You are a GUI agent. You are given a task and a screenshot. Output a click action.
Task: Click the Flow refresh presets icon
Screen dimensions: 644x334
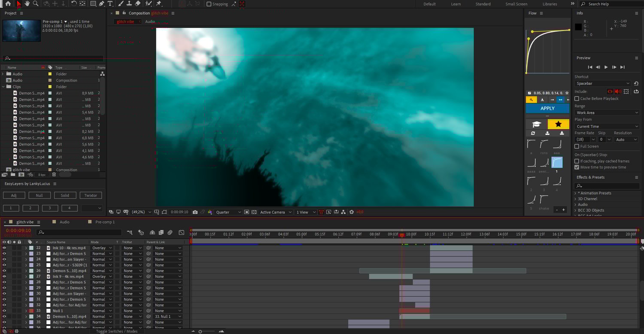(x=533, y=133)
